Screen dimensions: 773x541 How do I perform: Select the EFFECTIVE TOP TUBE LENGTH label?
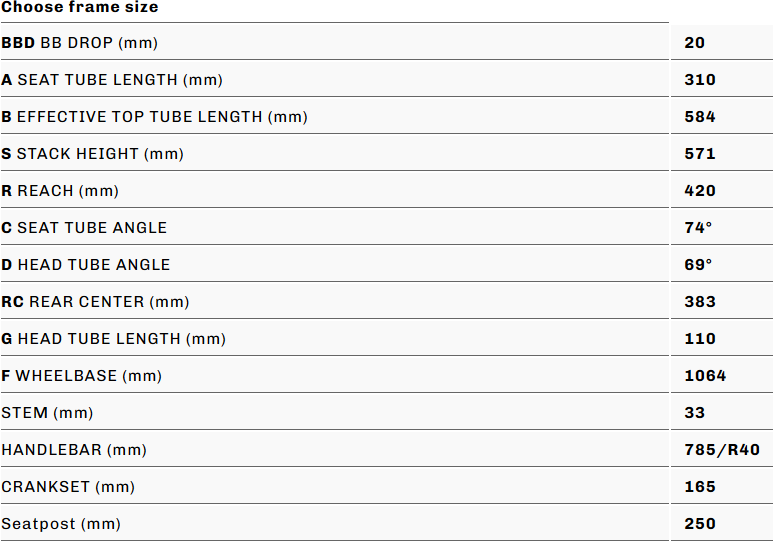coord(154,117)
